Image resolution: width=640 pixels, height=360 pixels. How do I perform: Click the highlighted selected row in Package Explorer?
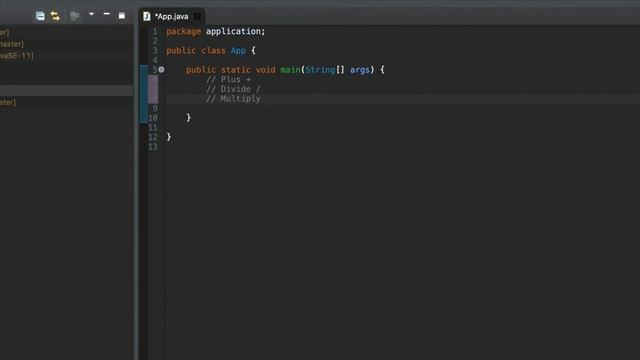66,91
